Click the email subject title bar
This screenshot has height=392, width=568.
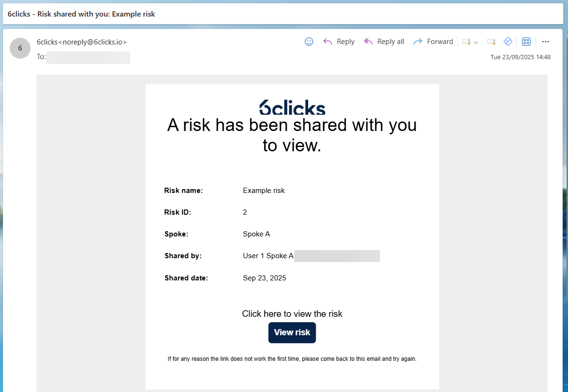click(81, 14)
